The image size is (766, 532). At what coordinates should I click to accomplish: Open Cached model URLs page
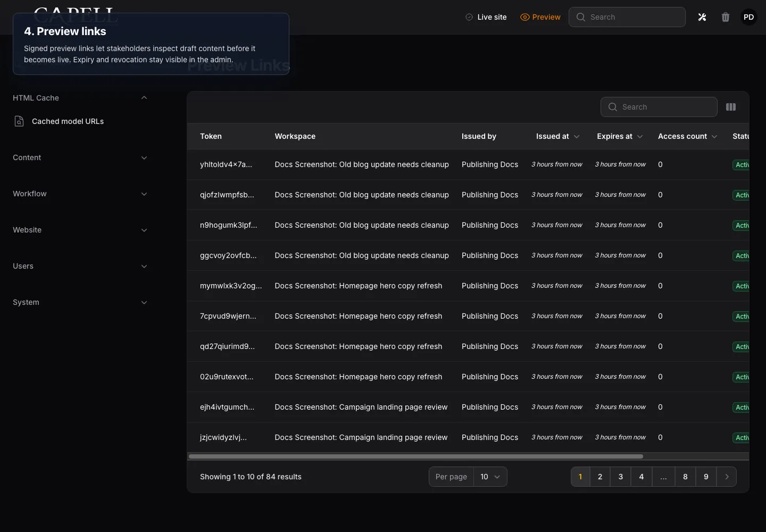pos(68,121)
